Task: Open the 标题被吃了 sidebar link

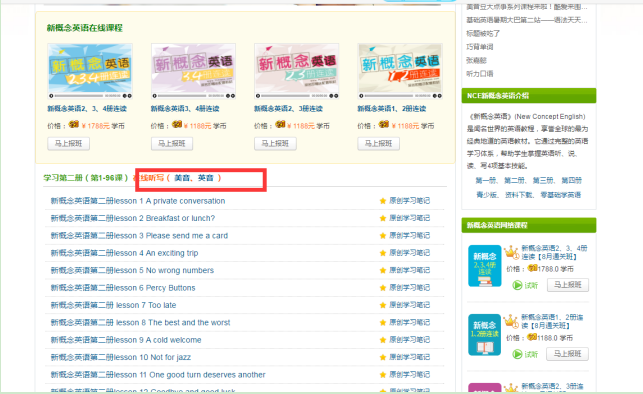Action: (x=483, y=33)
